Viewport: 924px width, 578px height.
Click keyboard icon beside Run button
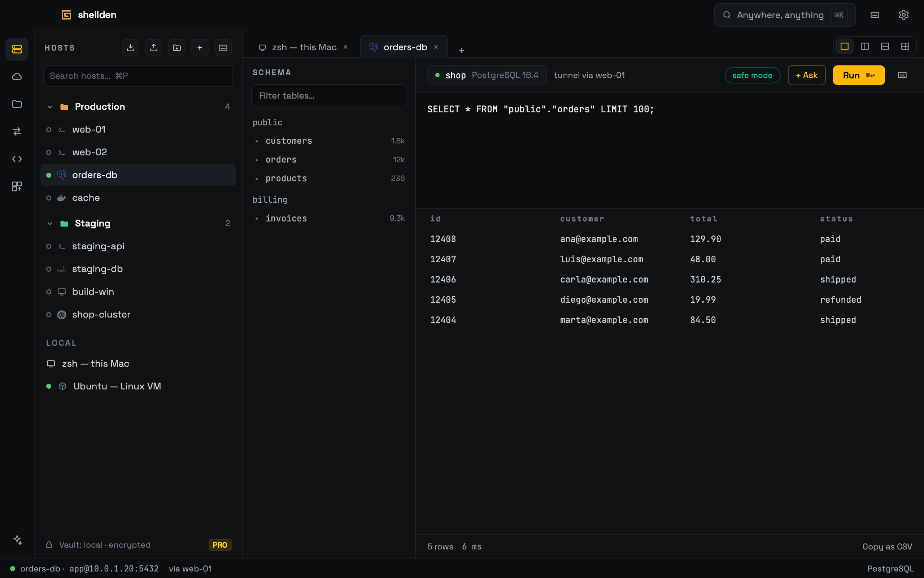902,75
